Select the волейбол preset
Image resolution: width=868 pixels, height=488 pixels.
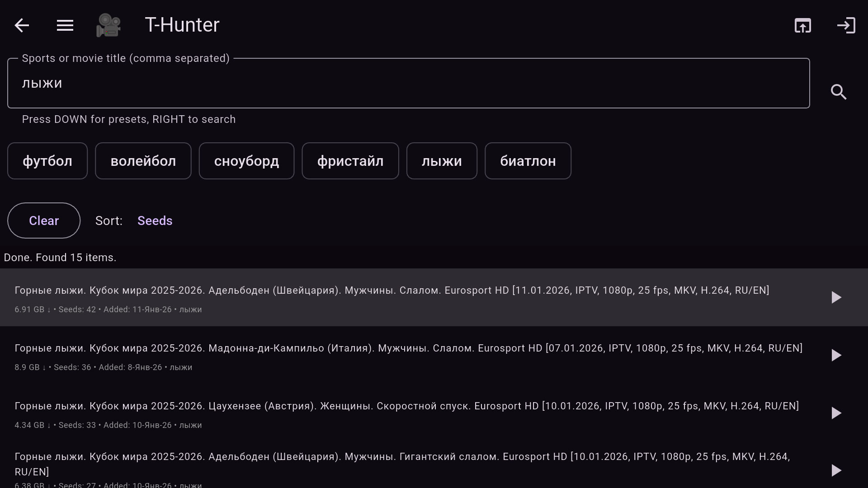pos(143,161)
